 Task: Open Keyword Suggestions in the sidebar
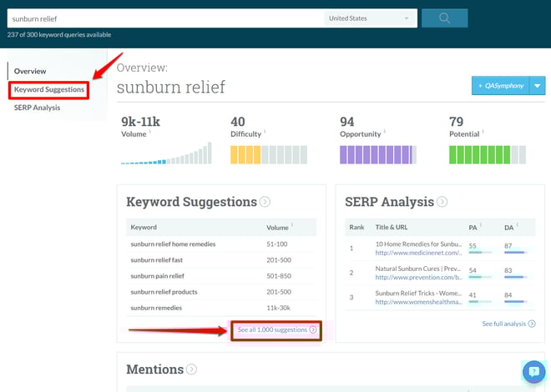49,90
